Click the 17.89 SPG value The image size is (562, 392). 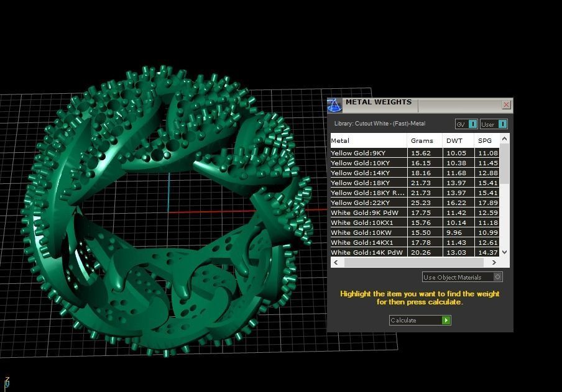488,203
